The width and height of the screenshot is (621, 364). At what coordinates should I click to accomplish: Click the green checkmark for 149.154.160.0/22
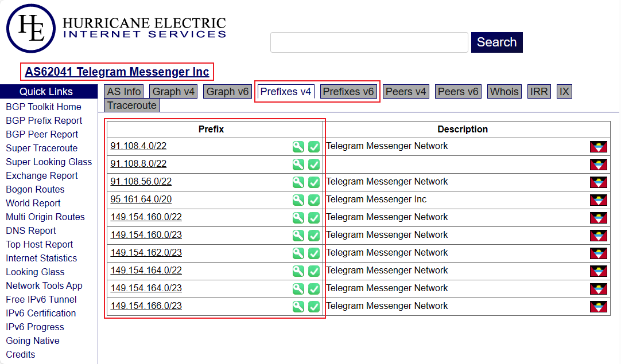(x=314, y=218)
